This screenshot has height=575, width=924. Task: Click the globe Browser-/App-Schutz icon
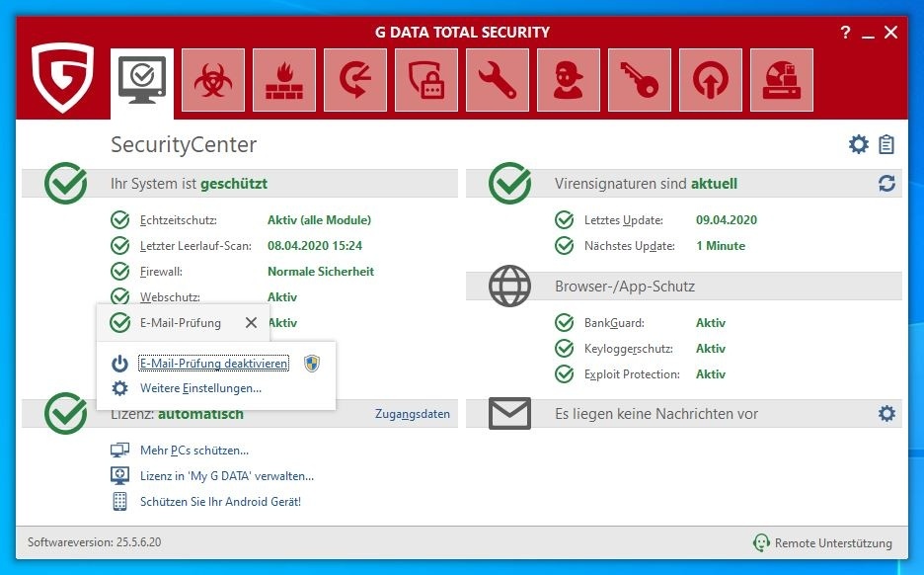[509, 287]
